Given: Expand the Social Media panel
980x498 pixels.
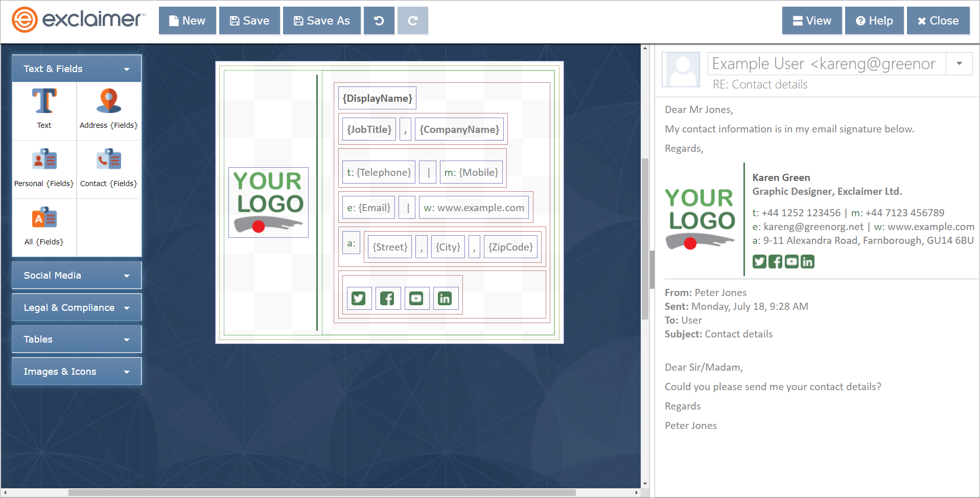Looking at the screenshot, I should [77, 276].
